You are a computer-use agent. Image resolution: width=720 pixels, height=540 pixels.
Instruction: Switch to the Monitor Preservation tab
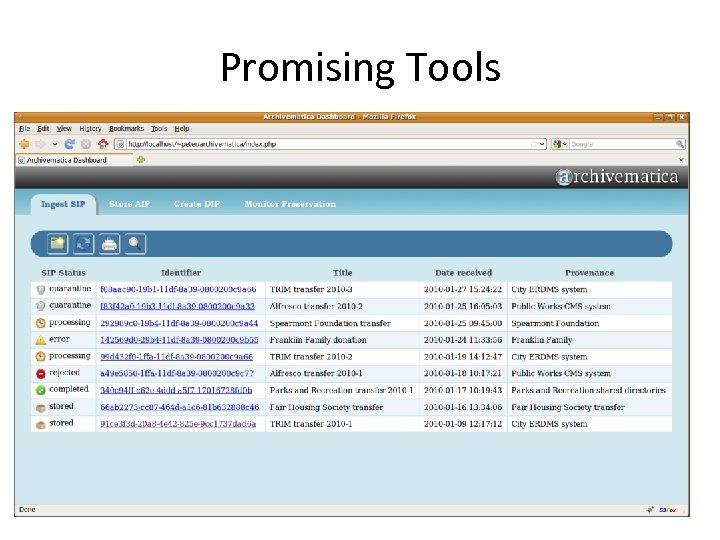[290, 204]
